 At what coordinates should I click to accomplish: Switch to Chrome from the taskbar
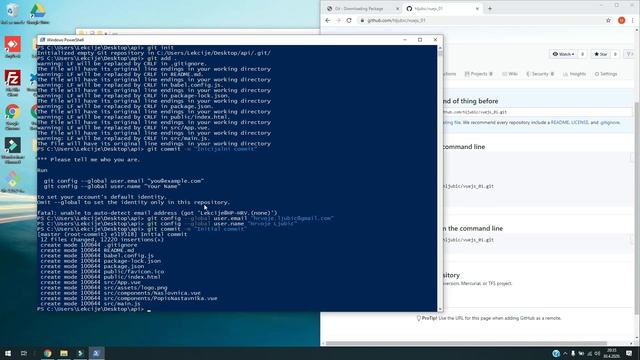pos(47,353)
